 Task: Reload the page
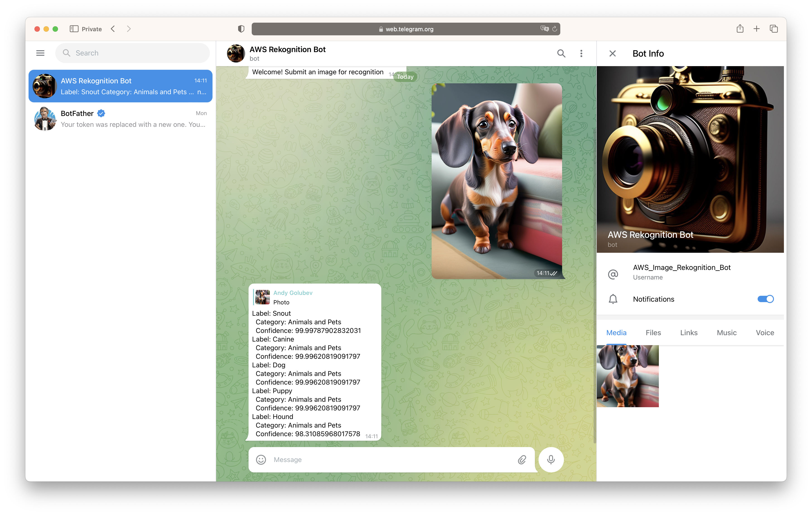[x=554, y=29]
